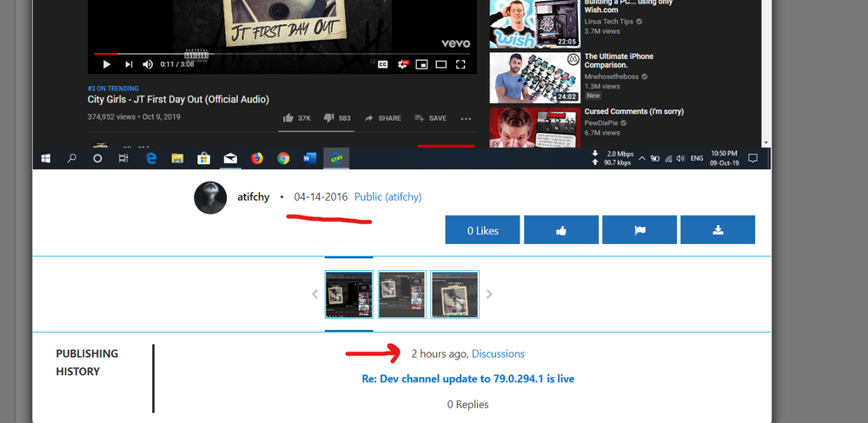Select second screenshot thumbnail in carousel
Image resolution: width=868 pixels, height=423 pixels.
click(402, 294)
